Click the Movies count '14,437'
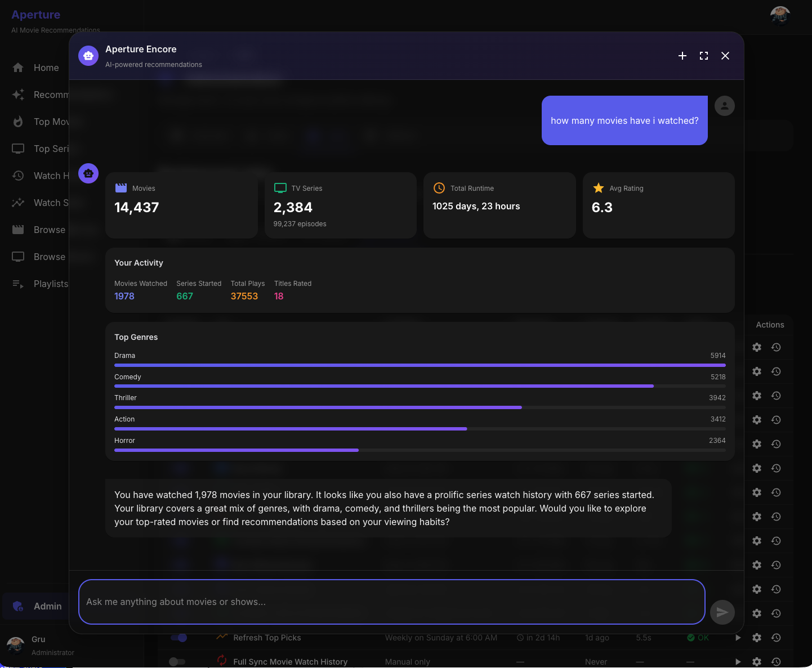812x668 pixels. (x=137, y=208)
